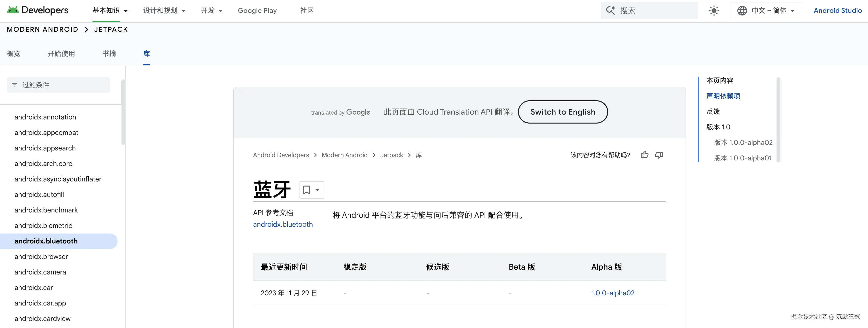Image resolution: width=868 pixels, height=328 pixels.
Task: Jump to 版本 1.0.0-alpha01 section
Action: (x=743, y=158)
